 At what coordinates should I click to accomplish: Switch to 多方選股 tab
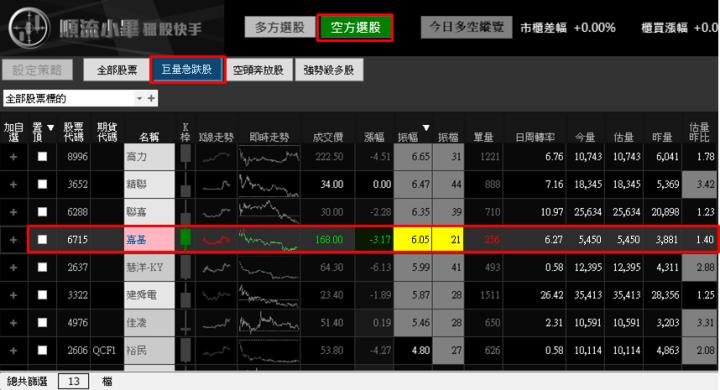pyautogui.click(x=280, y=27)
